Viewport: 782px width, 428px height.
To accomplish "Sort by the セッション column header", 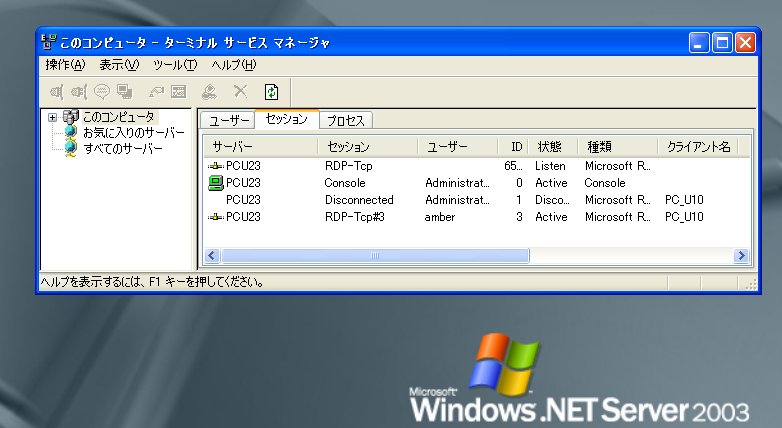I will point(368,147).
